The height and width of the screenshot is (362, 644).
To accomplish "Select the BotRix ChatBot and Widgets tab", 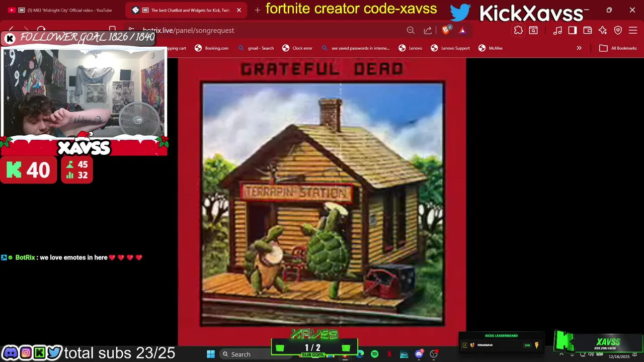I will click(185, 10).
